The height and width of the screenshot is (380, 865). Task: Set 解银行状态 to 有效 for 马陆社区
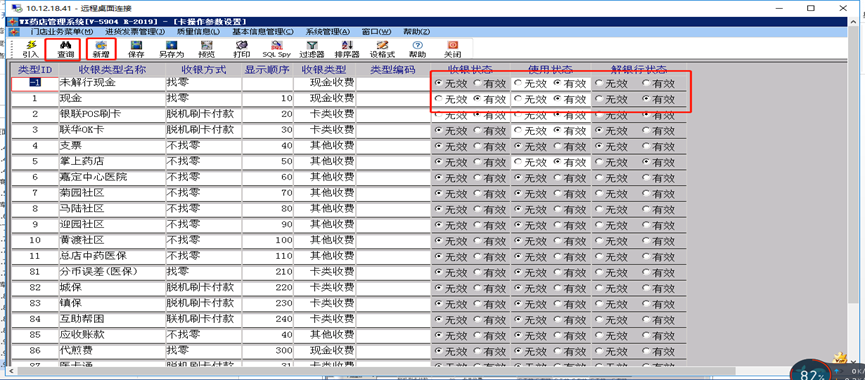pos(647,210)
